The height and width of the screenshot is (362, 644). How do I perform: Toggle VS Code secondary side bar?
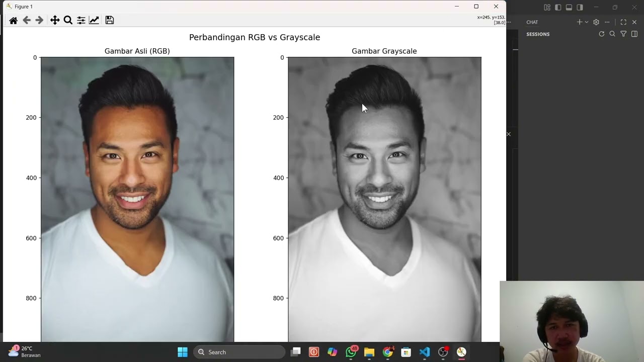tap(580, 8)
